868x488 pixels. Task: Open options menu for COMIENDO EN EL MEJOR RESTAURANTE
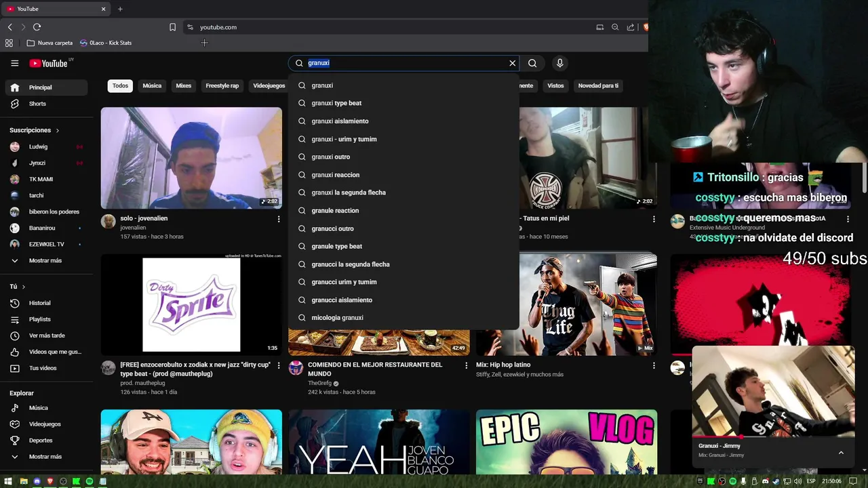coord(466,365)
